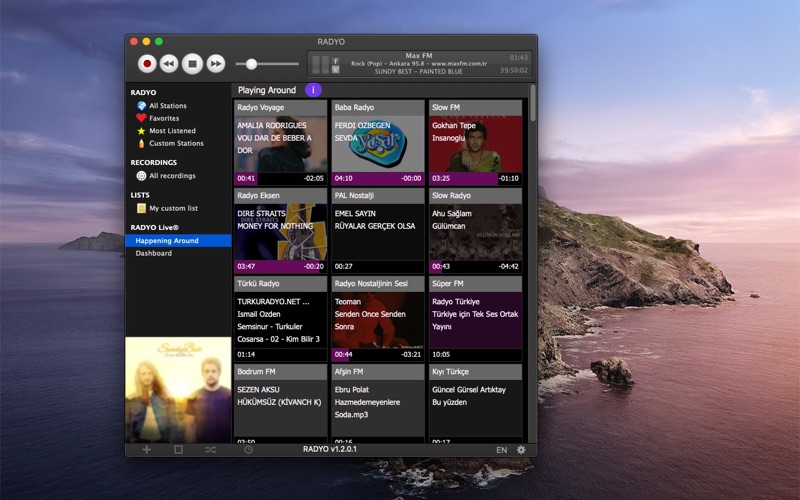Click the plus add station icon
Viewport: 800px width, 500px height.
(146, 449)
